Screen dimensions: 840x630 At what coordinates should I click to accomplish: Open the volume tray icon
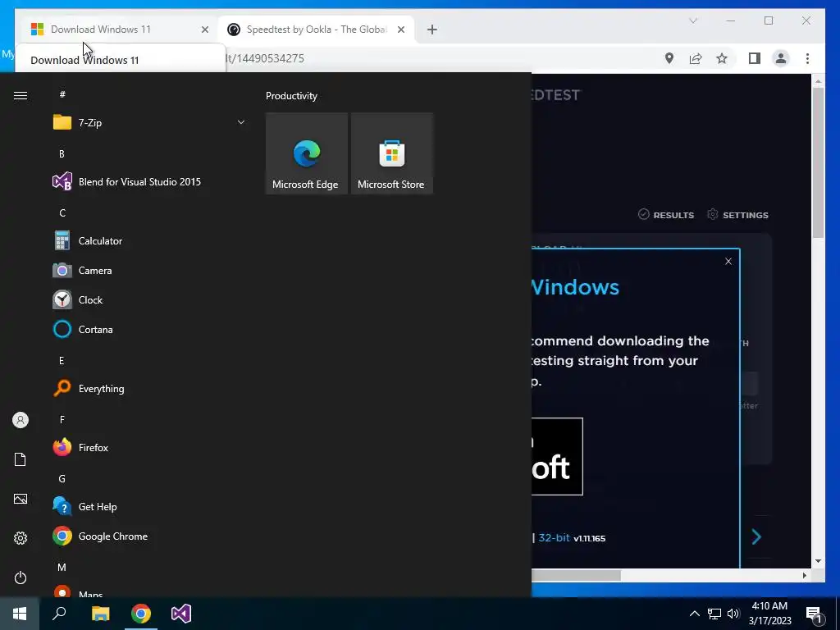click(x=733, y=614)
